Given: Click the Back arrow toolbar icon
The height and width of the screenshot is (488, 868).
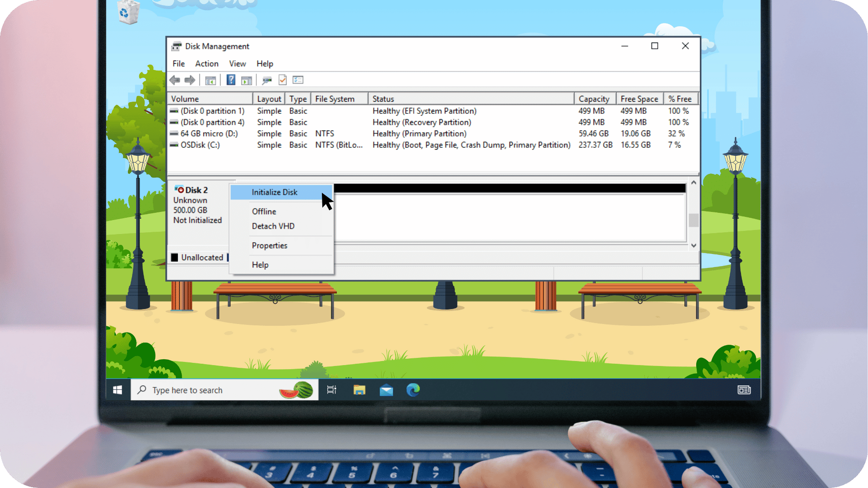Looking at the screenshot, I should pyautogui.click(x=175, y=80).
